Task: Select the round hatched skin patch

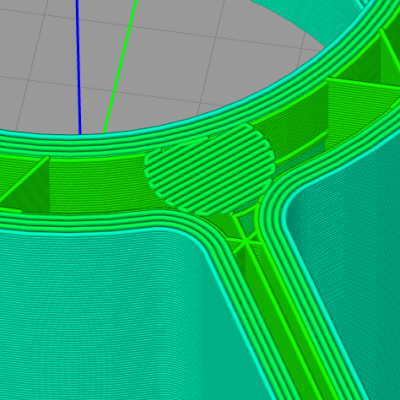Action: [x=210, y=169]
